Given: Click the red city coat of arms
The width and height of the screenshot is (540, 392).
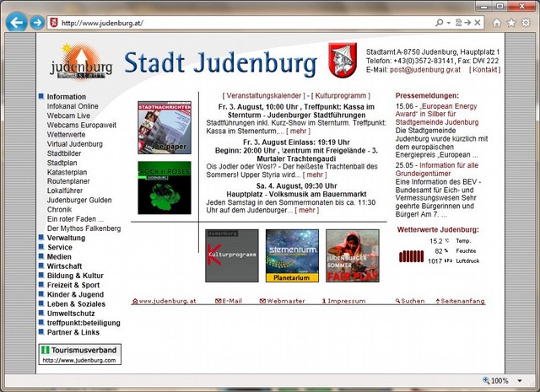Looking at the screenshot, I should click(x=342, y=60).
